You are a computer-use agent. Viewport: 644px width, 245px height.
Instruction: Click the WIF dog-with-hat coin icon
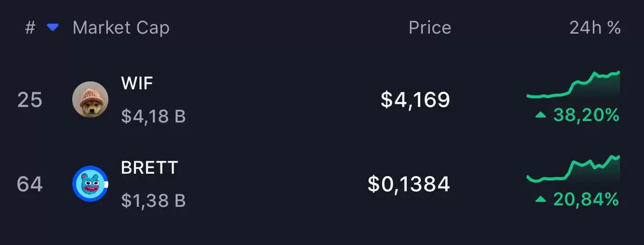click(90, 99)
